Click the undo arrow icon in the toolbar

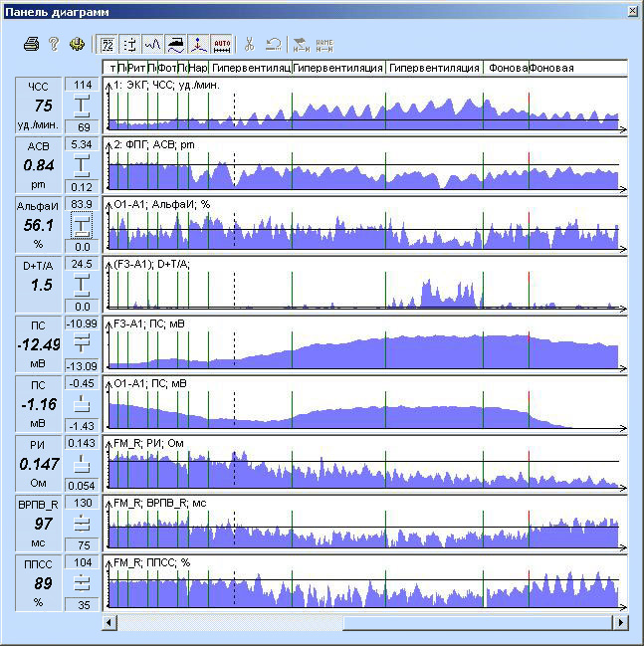coord(273,44)
